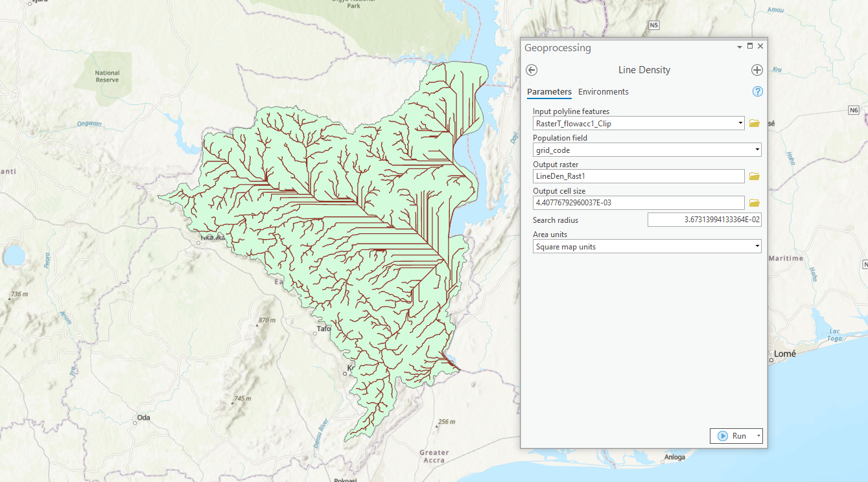This screenshot has height=482, width=868.
Task: Edit the Search radius value
Action: (705, 220)
